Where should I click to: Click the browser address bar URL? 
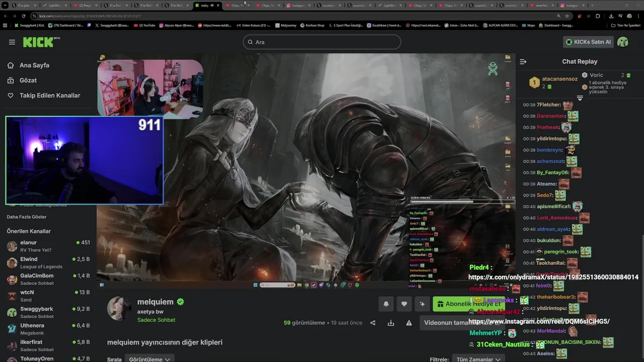tap(90, 16)
